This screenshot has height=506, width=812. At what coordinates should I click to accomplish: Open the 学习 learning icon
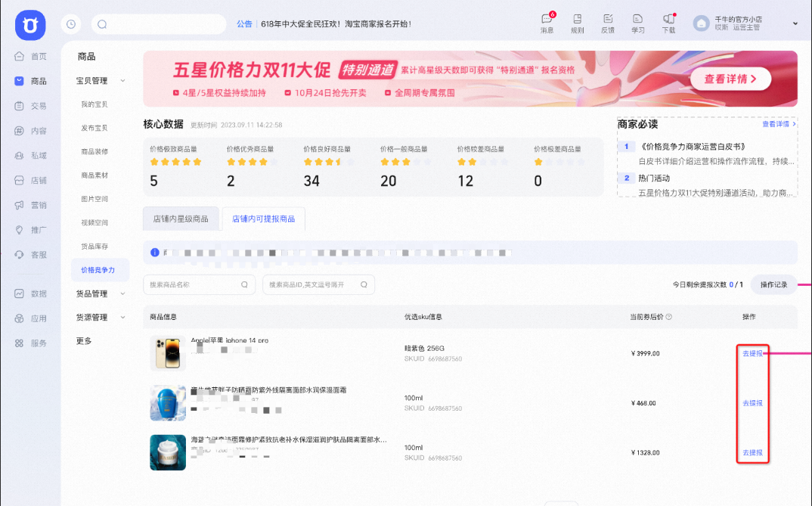pyautogui.click(x=638, y=23)
